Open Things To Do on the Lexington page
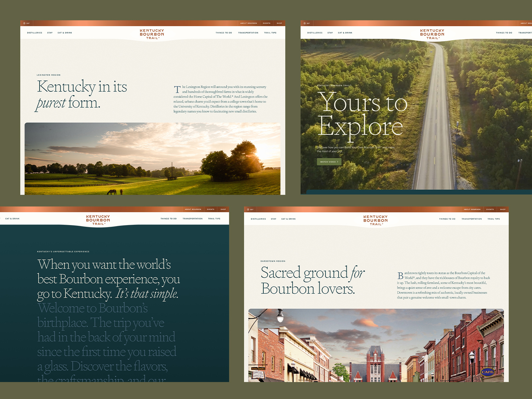 coord(224,33)
